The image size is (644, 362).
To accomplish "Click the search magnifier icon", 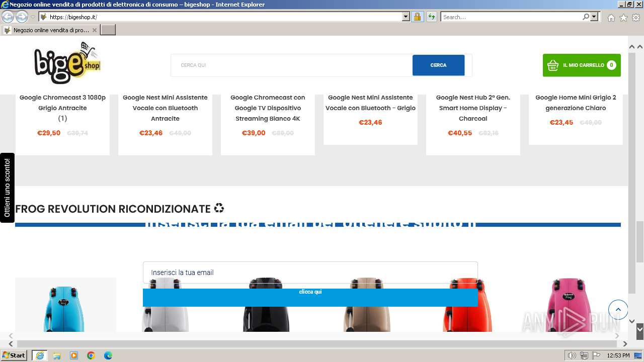I will [586, 17].
